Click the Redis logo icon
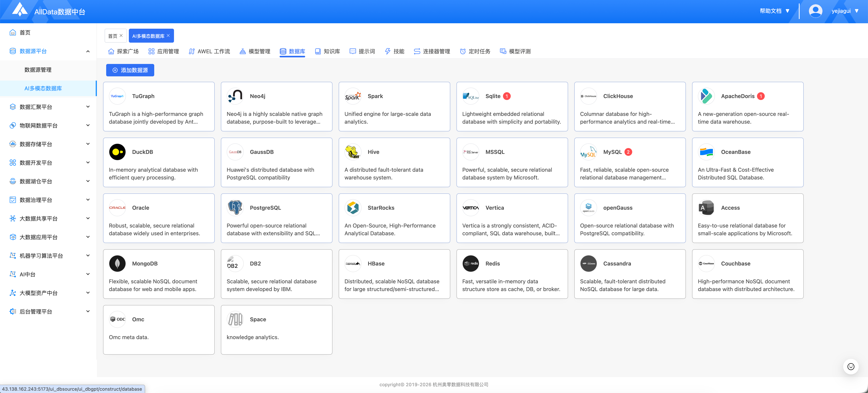Image resolution: width=868 pixels, height=393 pixels. (471, 264)
